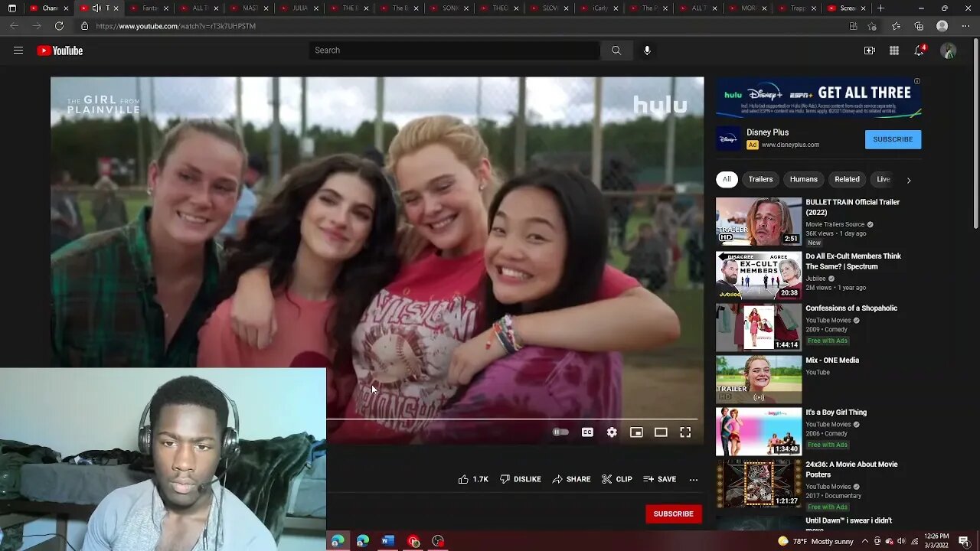
Task: Start voice search with microphone icon
Action: pyautogui.click(x=647, y=51)
